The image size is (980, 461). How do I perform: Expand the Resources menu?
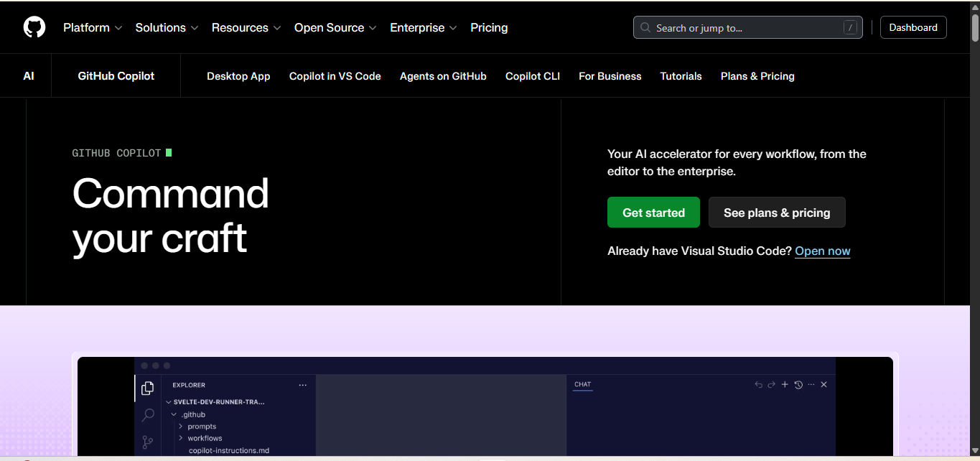246,27
